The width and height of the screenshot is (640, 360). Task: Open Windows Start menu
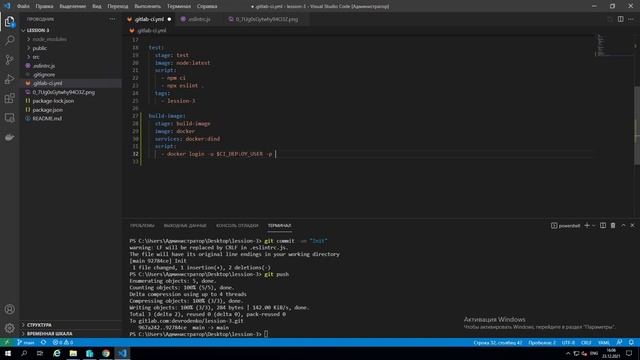click(8, 353)
